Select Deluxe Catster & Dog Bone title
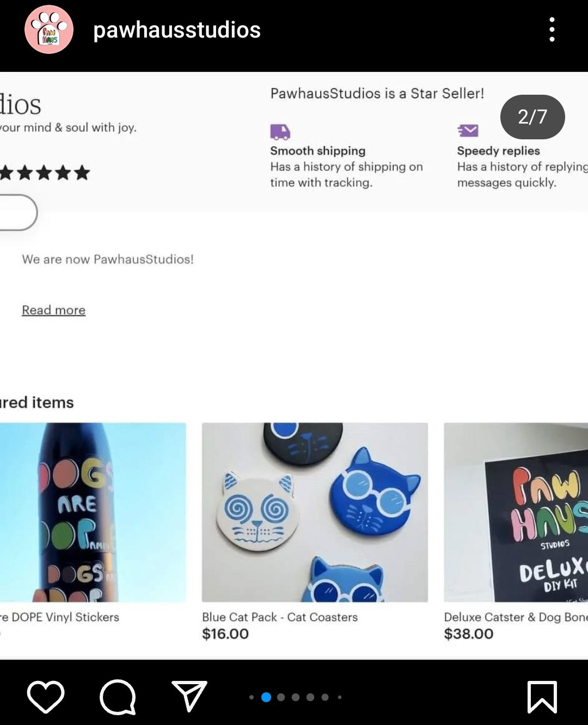Screen dimensions: 588x725 click(515, 617)
